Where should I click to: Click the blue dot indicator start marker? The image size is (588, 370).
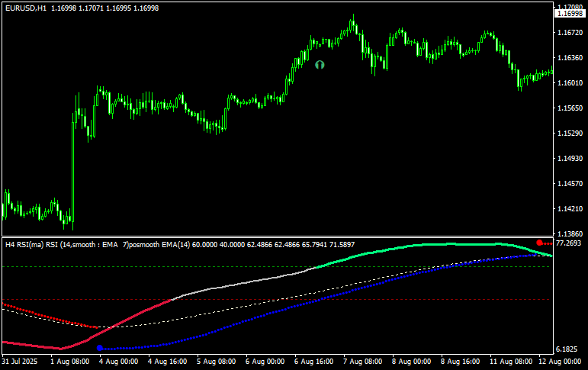click(x=100, y=348)
